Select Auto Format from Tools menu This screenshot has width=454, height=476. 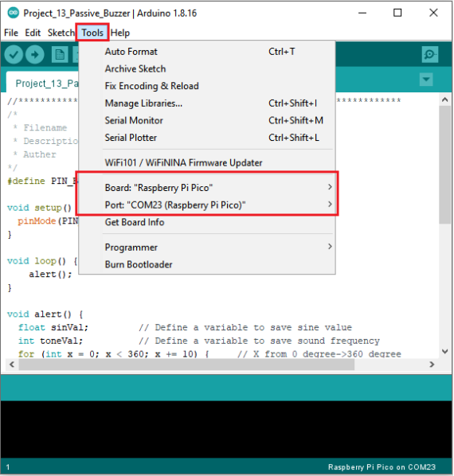(x=207, y=52)
